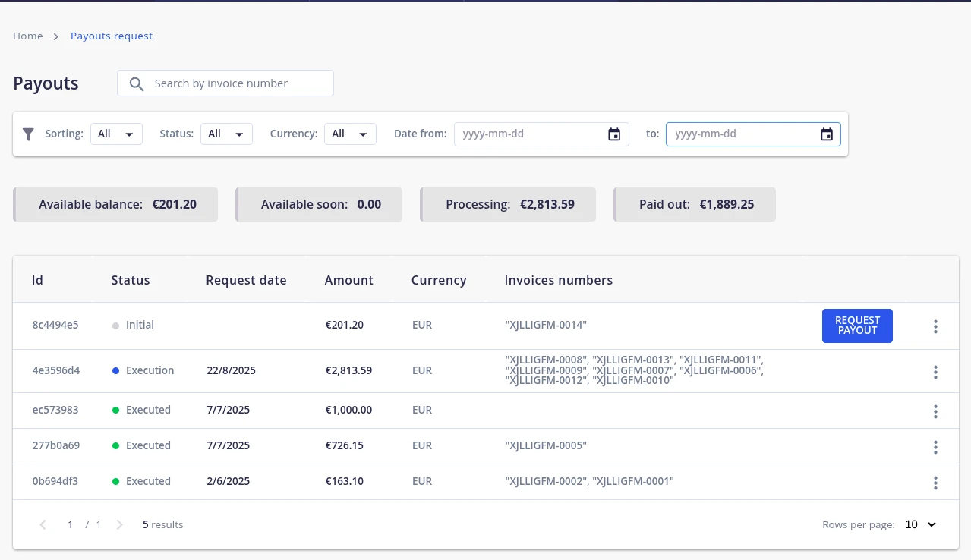Click the Request Payout button
The height and width of the screenshot is (560, 971).
point(857,326)
